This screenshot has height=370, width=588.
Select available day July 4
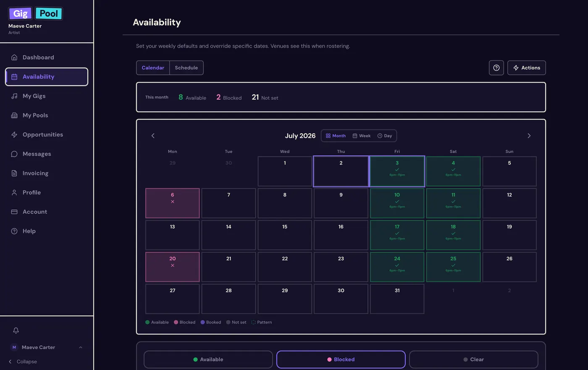(x=453, y=171)
